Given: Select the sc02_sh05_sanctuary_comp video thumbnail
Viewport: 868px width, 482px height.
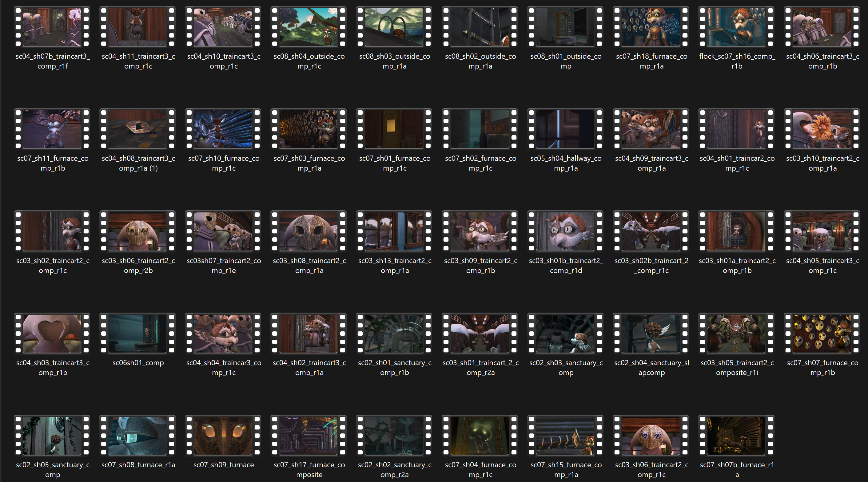Looking at the screenshot, I should click(x=52, y=436).
